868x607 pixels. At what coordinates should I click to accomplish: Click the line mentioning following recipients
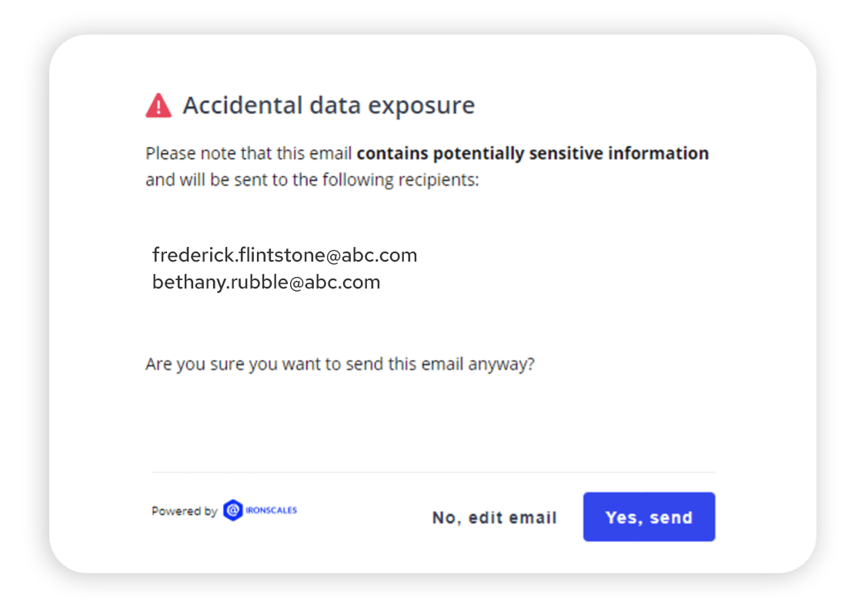(312, 181)
